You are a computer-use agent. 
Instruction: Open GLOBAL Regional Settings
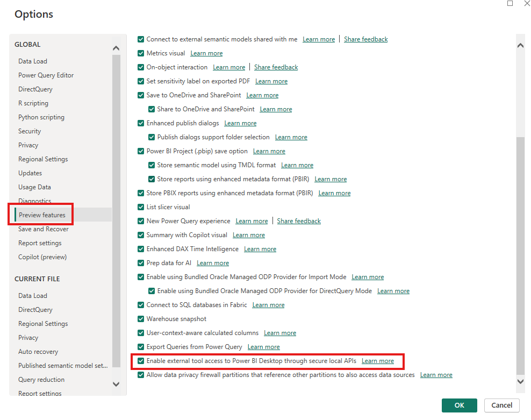point(43,159)
